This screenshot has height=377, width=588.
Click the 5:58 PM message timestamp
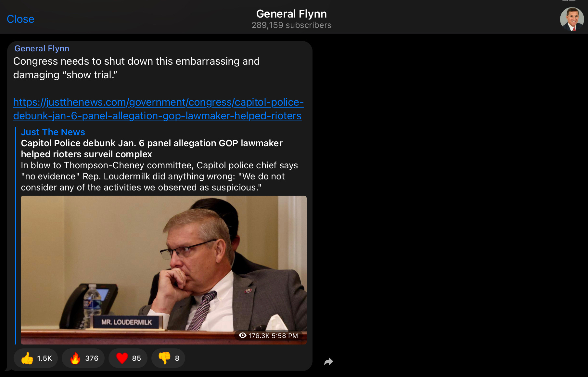tap(285, 336)
